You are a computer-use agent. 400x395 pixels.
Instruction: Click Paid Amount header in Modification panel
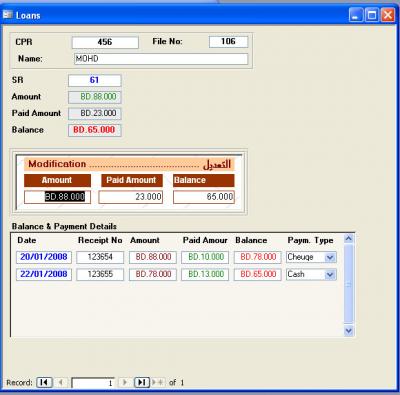point(132,180)
